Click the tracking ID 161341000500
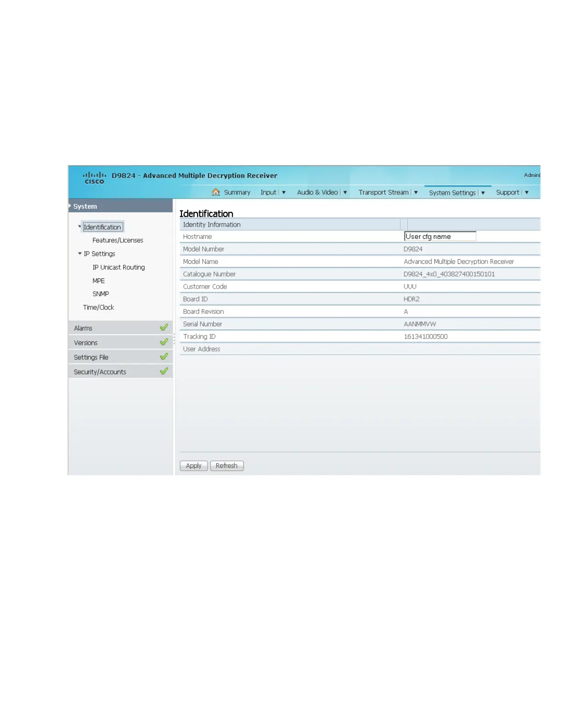 tap(426, 336)
